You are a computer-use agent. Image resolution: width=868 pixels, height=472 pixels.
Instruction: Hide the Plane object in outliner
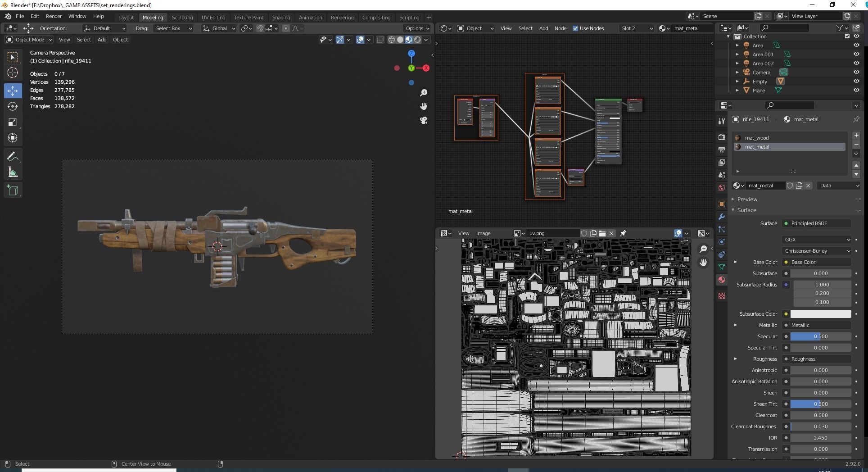pos(856,90)
